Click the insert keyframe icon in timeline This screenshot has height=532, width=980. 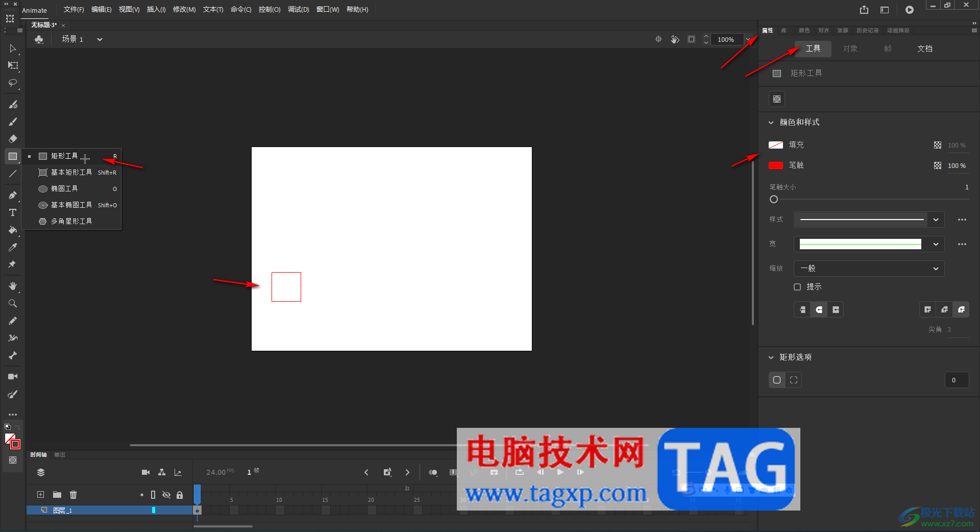click(387, 472)
